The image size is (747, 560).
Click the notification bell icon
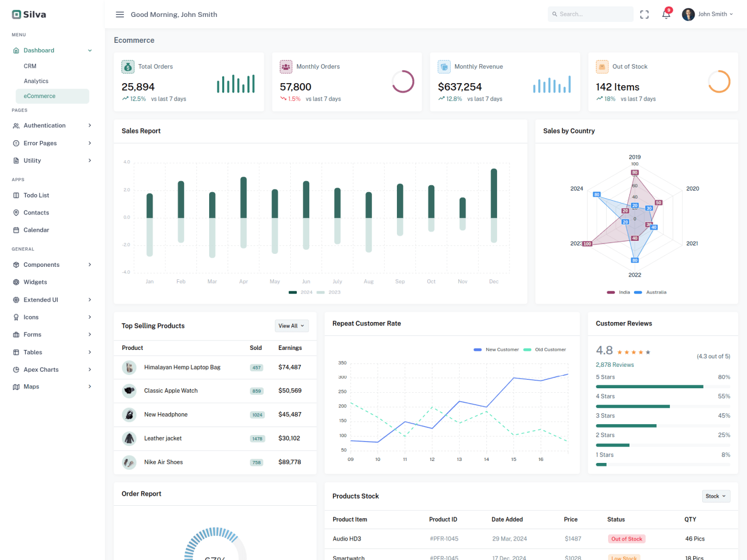tap(666, 14)
